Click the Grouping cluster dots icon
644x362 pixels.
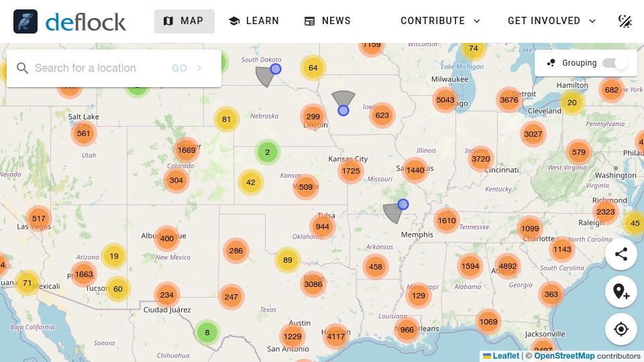tap(551, 63)
